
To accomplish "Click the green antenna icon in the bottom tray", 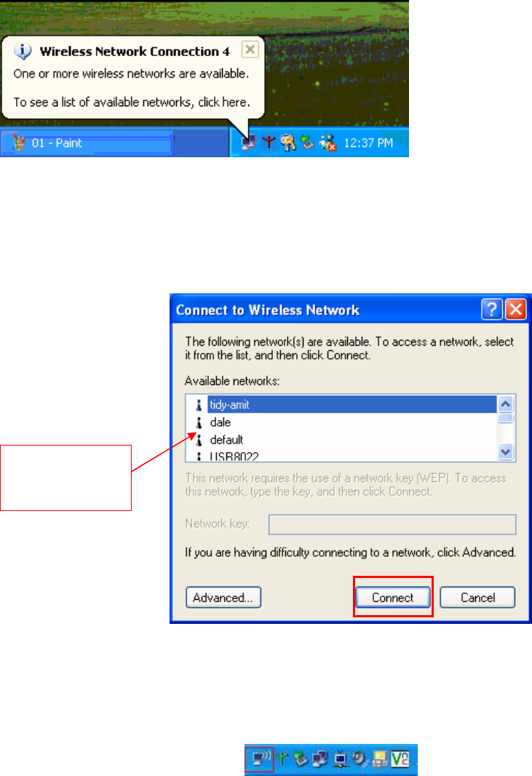I will tap(282, 759).
